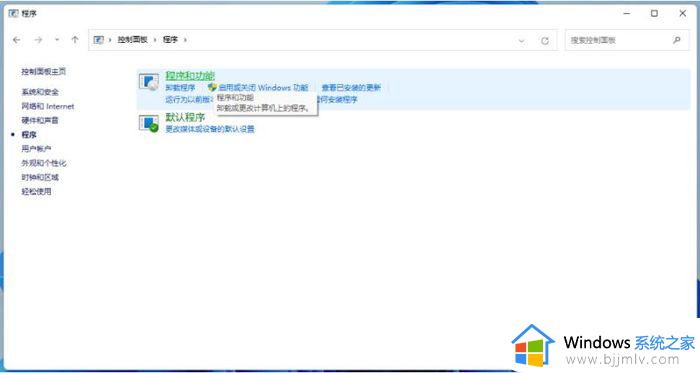700x373 pixels.
Task: Open 控制面板主页 in sidebar
Action: tap(44, 71)
